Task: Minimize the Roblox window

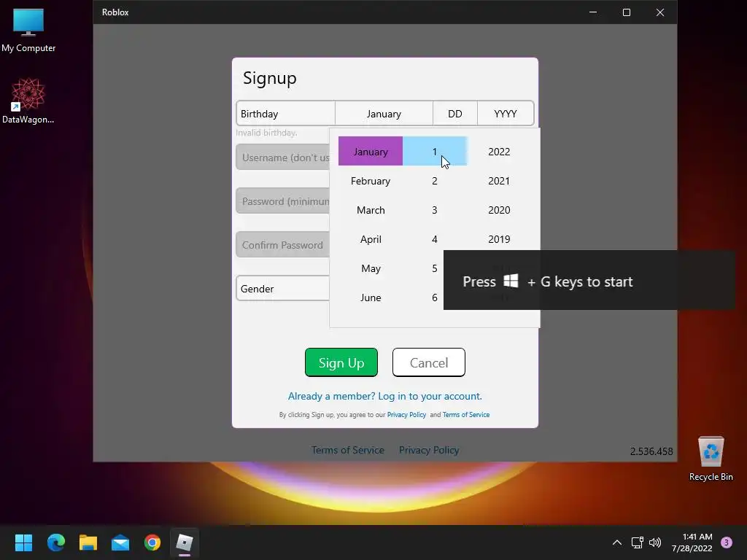Action: point(593,12)
